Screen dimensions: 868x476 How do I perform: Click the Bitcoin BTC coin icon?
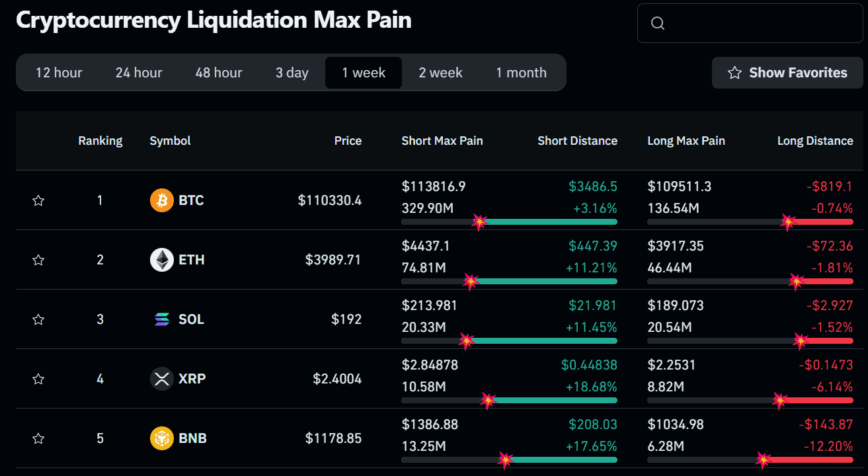[162, 200]
